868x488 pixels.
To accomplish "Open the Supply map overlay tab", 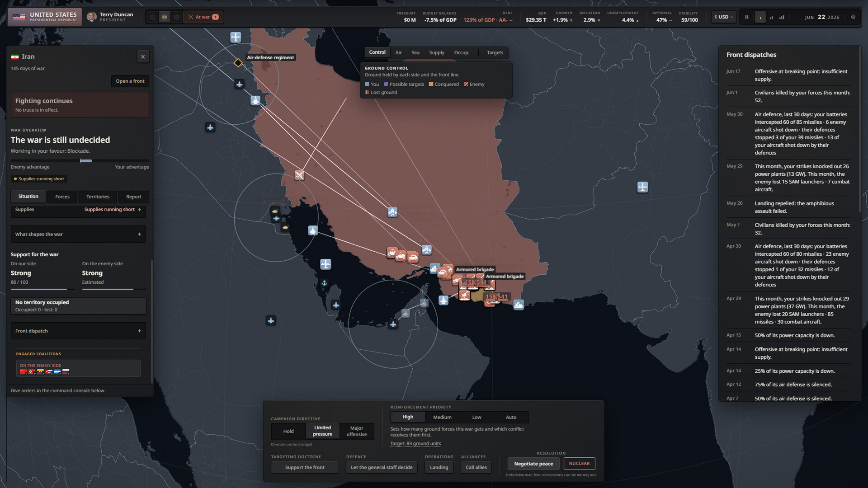I will tap(437, 52).
